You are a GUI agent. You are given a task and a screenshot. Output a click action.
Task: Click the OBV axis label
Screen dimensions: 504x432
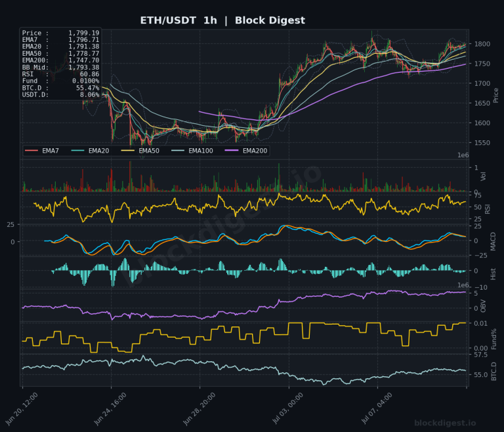point(483,306)
